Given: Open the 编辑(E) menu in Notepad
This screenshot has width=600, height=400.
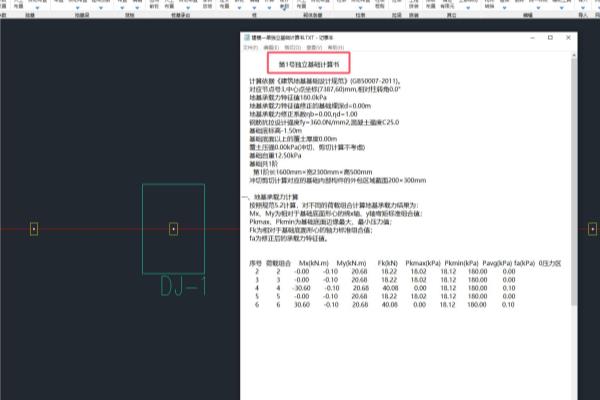Looking at the screenshot, I should click(x=271, y=47).
